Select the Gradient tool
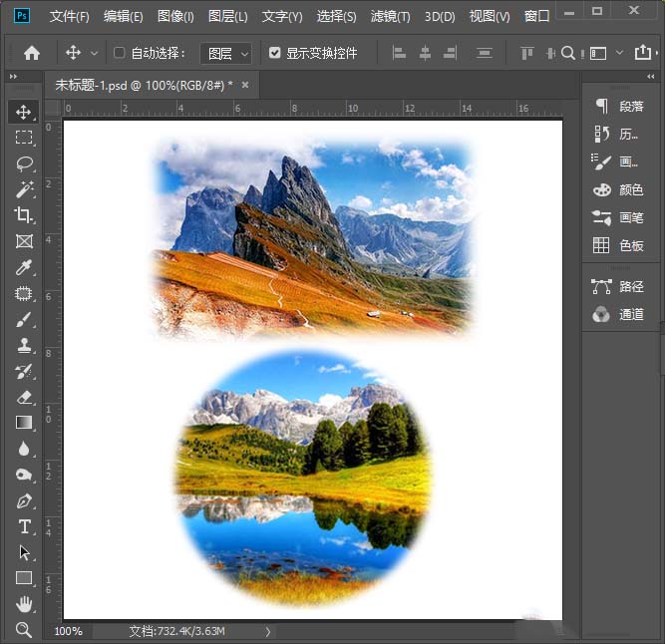 24,423
